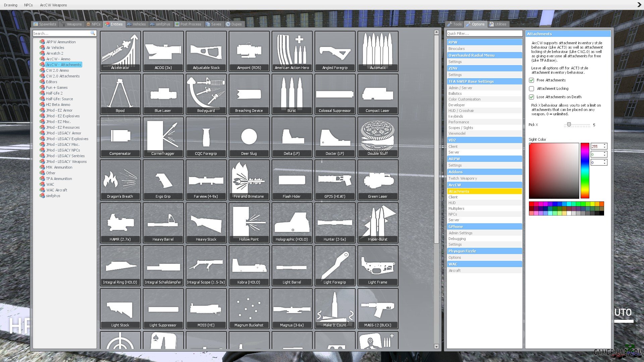Select Half-Life 2 category
The height and width of the screenshot is (362, 644).
pos(54,93)
